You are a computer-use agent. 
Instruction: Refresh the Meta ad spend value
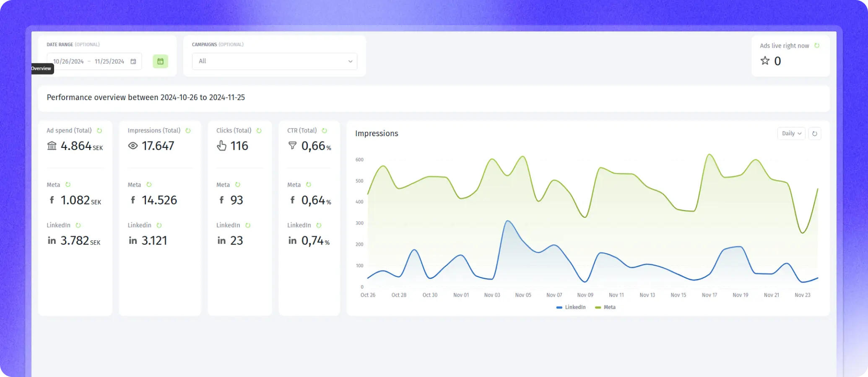coord(68,185)
